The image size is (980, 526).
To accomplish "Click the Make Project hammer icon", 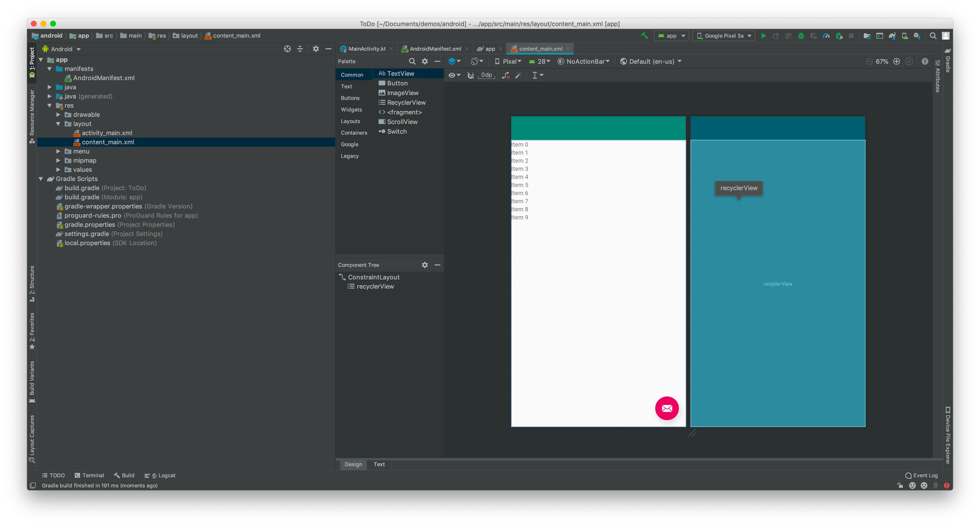I will pos(645,36).
